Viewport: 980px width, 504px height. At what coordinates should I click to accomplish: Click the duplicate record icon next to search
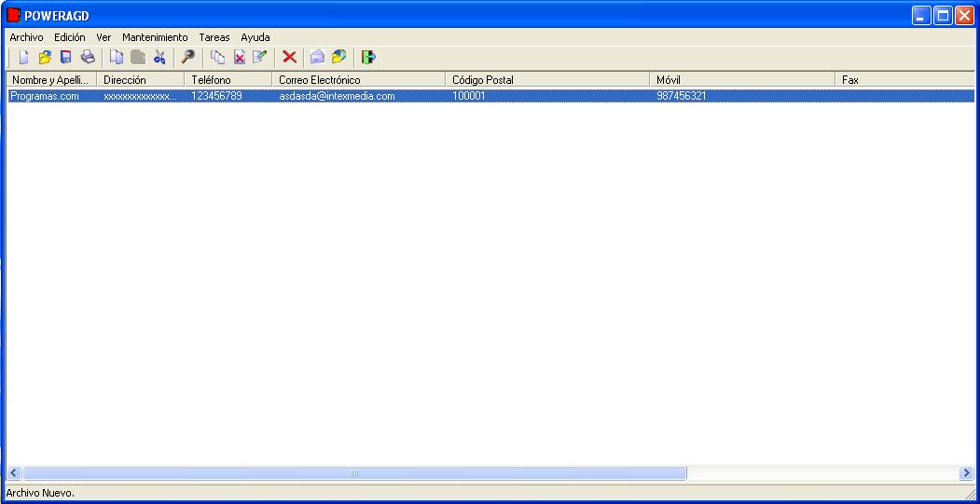click(217, 58)
